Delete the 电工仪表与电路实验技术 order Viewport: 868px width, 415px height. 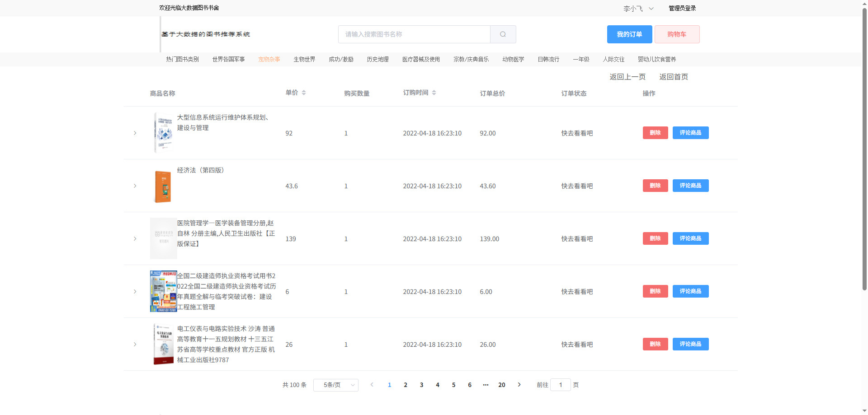coord(655,344)
